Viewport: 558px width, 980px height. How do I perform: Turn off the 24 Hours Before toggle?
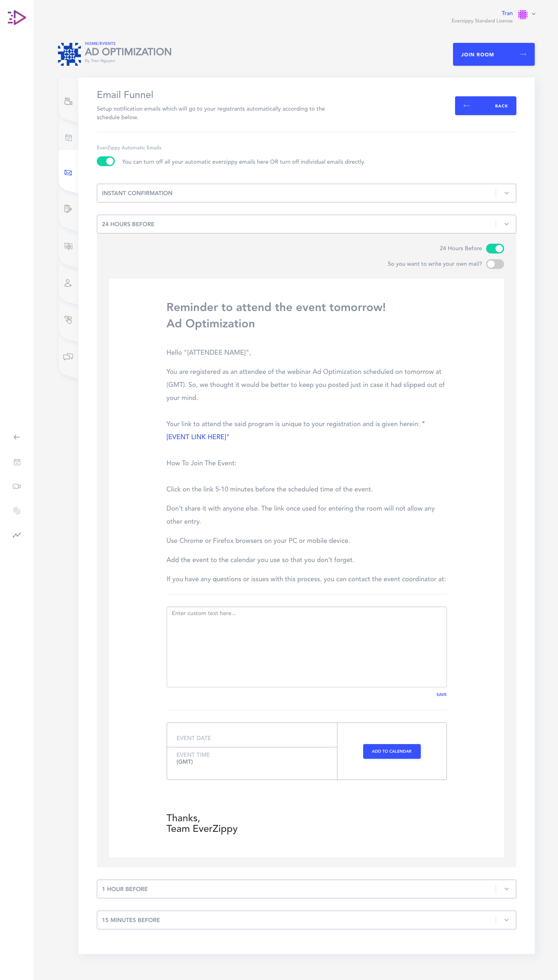[495, 249]
